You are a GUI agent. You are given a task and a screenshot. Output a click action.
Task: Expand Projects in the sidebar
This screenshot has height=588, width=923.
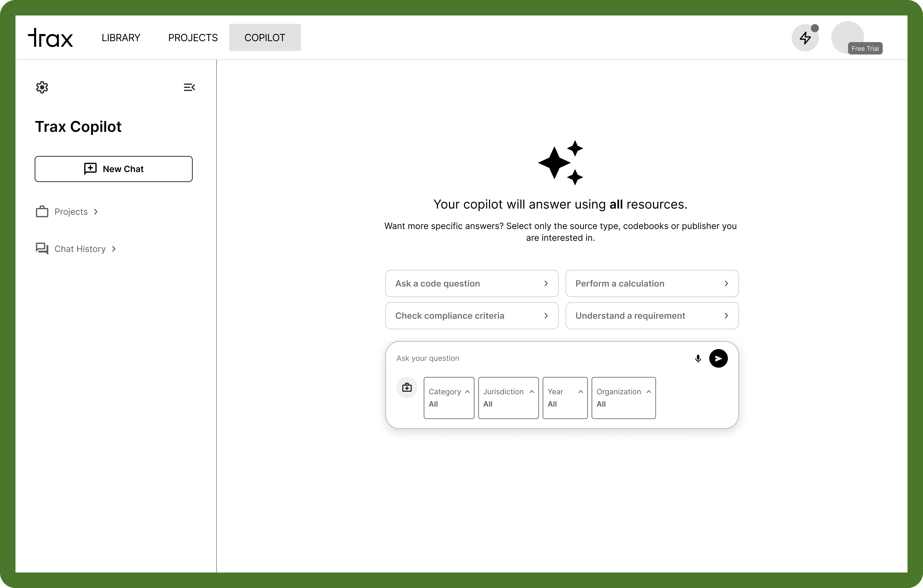pyautogui.click(x=71, y=212)
